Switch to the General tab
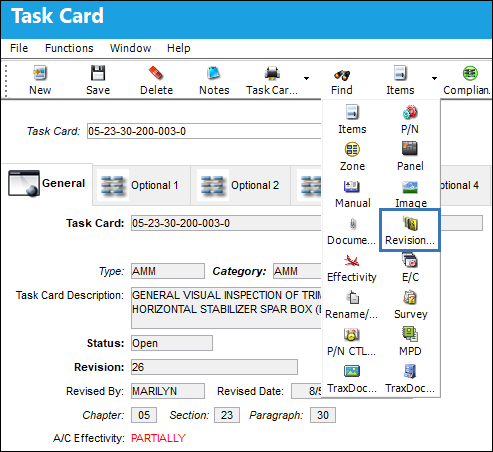This screenshot has height=452, width=493. (47, 183)
